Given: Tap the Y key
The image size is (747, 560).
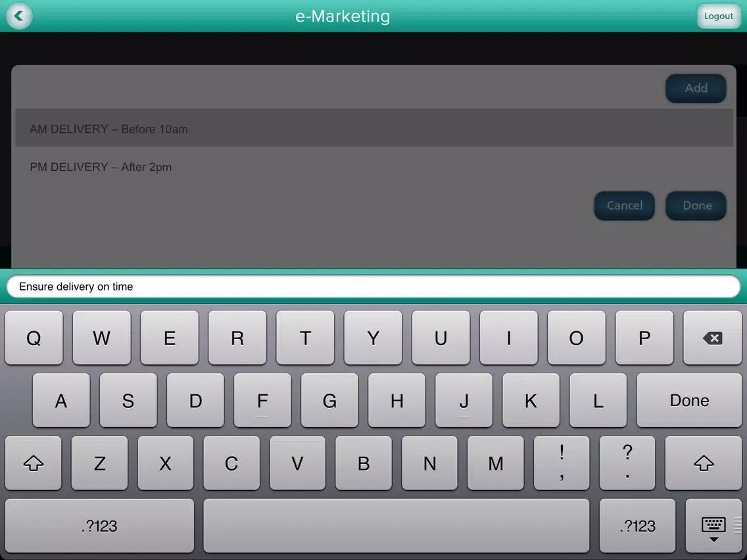Looking at the screenshot, I should coord(373,338).
